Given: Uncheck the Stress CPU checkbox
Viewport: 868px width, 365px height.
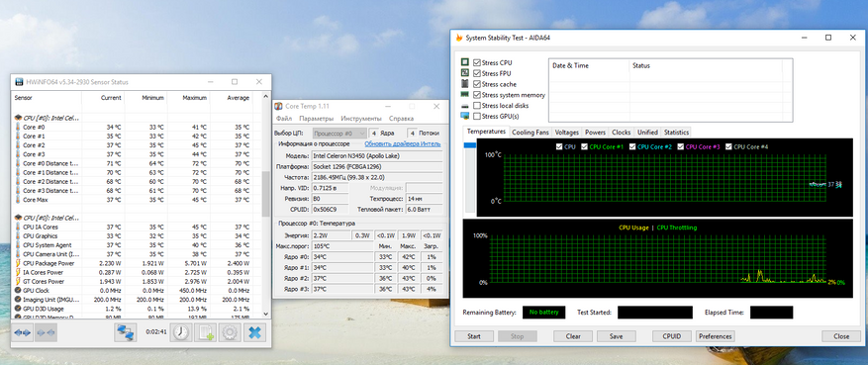Looking at the screenshot, I should click(477, 63).
